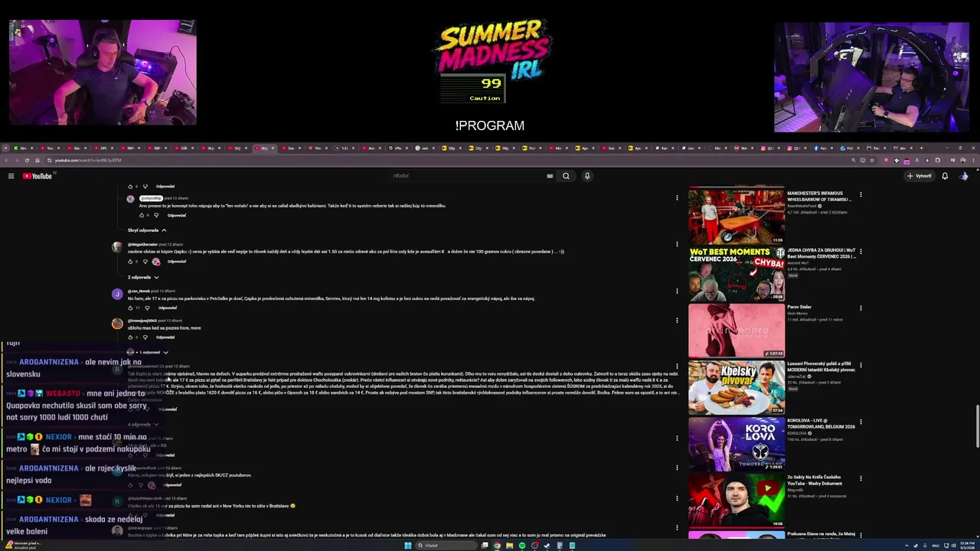Bookmark this page with the star icon
The width and height of the screenshot is (980, 551).
(872, 160)
